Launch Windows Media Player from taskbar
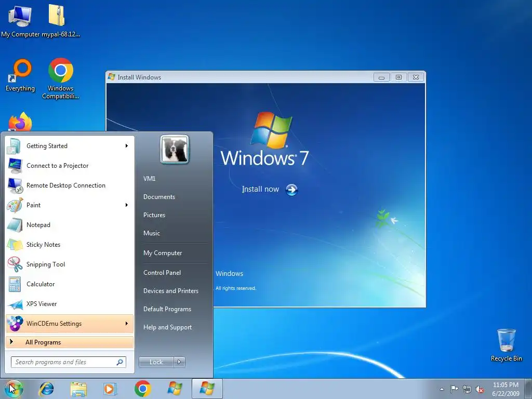This screenshot has width=532, height=399. point(110,389)
